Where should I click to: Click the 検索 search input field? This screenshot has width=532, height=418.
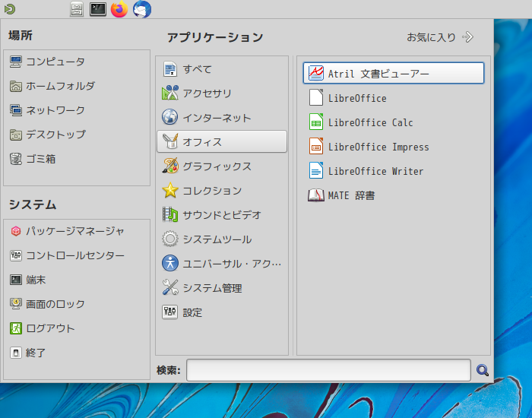[328, 370]
